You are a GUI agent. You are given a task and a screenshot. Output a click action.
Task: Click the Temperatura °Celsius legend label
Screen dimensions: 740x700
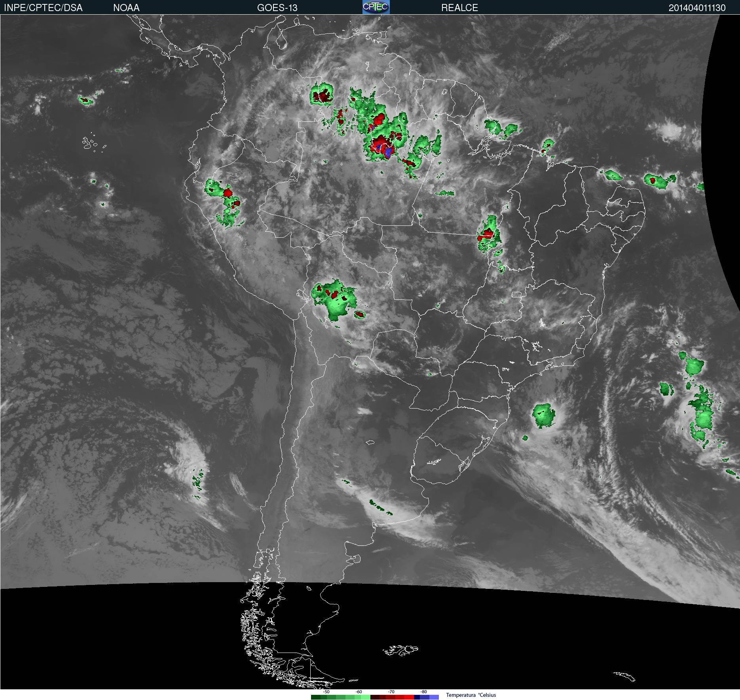pos(471,695)
